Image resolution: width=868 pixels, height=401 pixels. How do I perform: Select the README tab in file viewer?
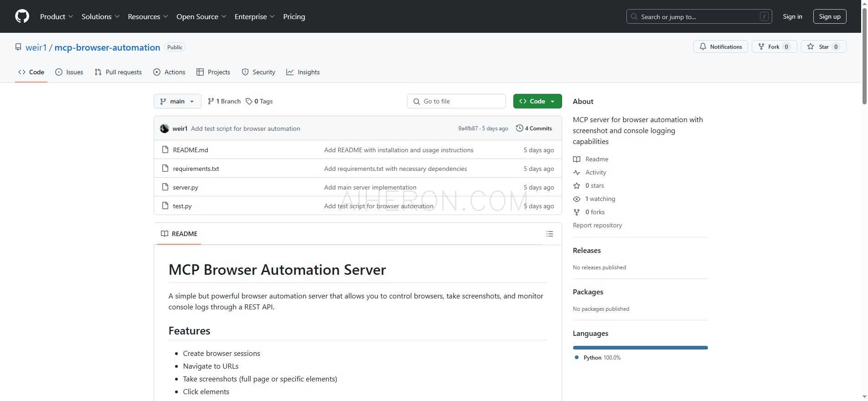(x=179, y=234)
